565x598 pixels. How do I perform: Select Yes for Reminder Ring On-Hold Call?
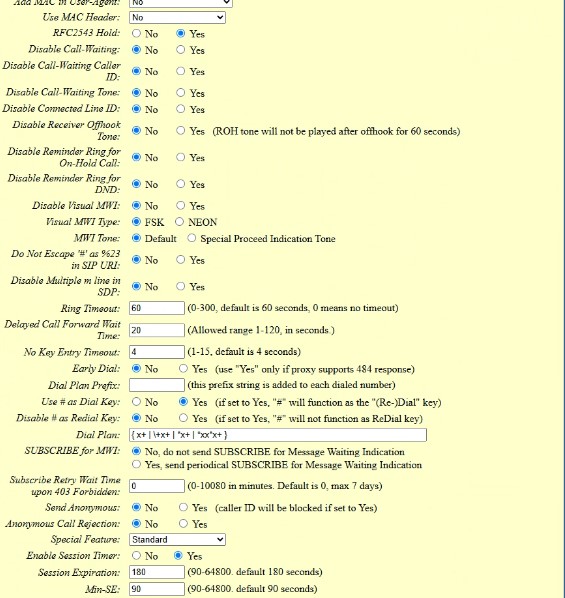(x=180, y=157)
